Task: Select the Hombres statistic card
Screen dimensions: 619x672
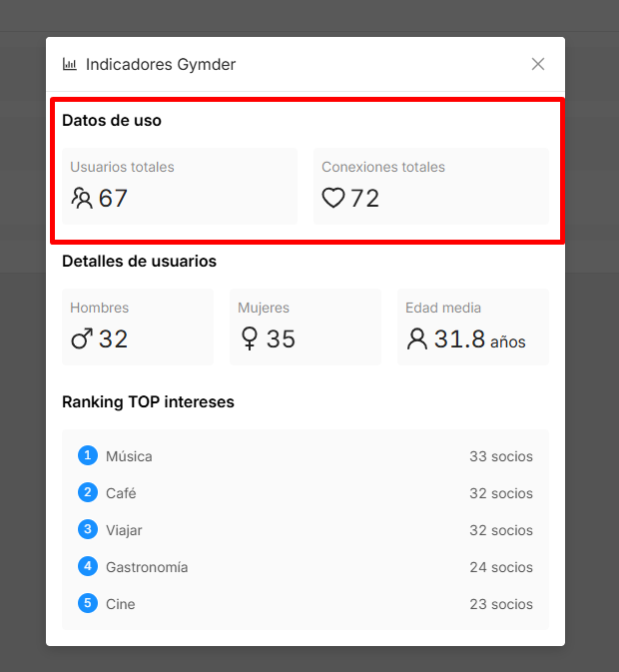Action: [138, 327]
